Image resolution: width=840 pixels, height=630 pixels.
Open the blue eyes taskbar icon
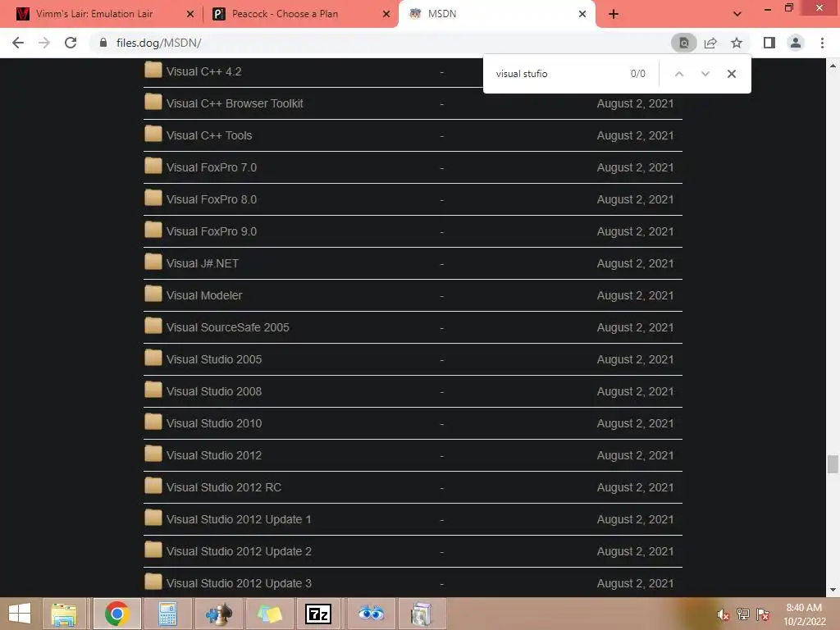point(371,614)
